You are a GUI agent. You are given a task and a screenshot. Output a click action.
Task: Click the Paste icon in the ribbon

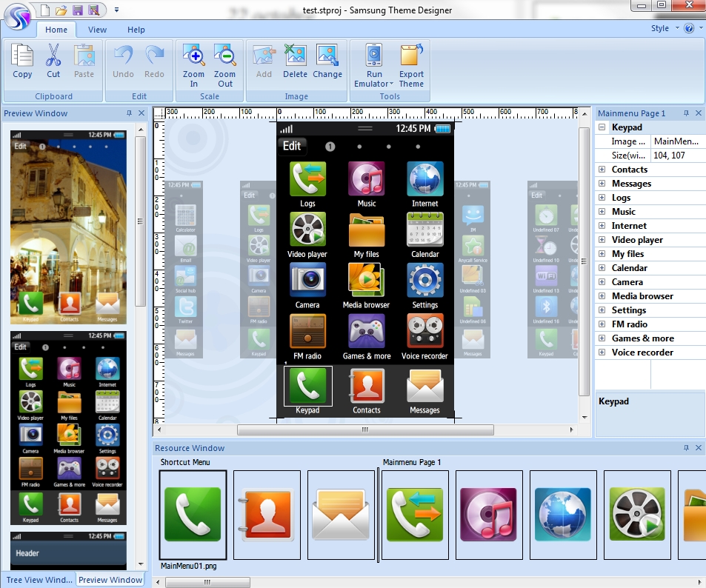click(x=84, y=55)
